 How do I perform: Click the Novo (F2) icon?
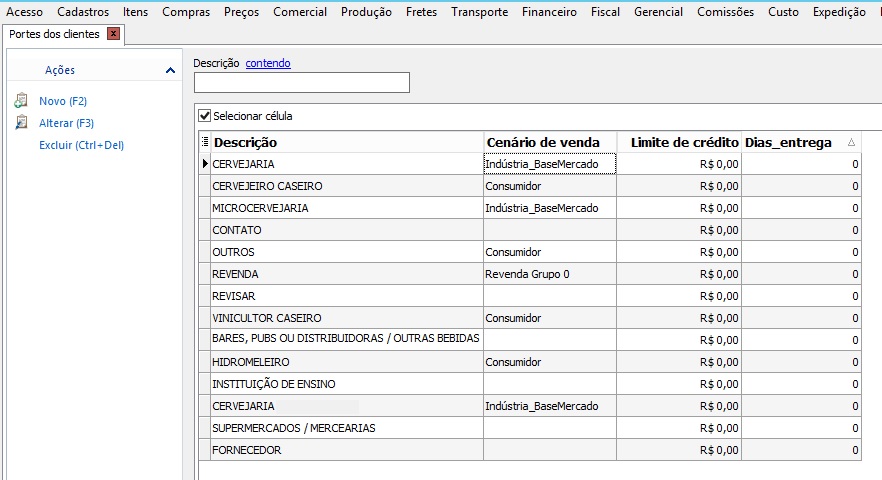[21, 101]
